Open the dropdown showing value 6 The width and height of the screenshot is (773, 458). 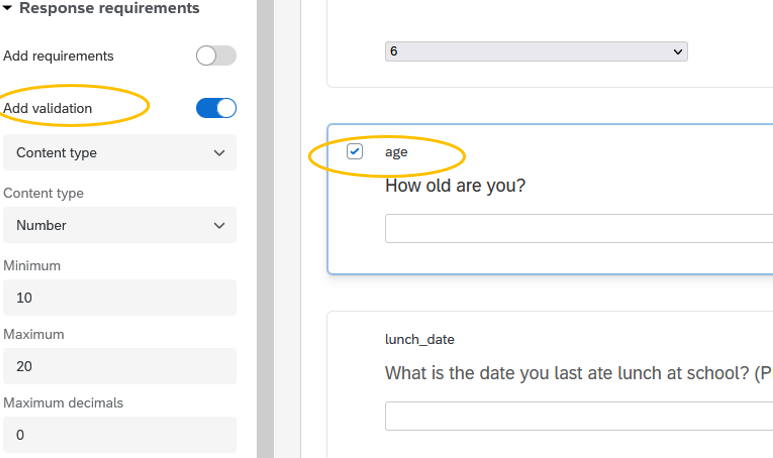click(x=536, y=51)
